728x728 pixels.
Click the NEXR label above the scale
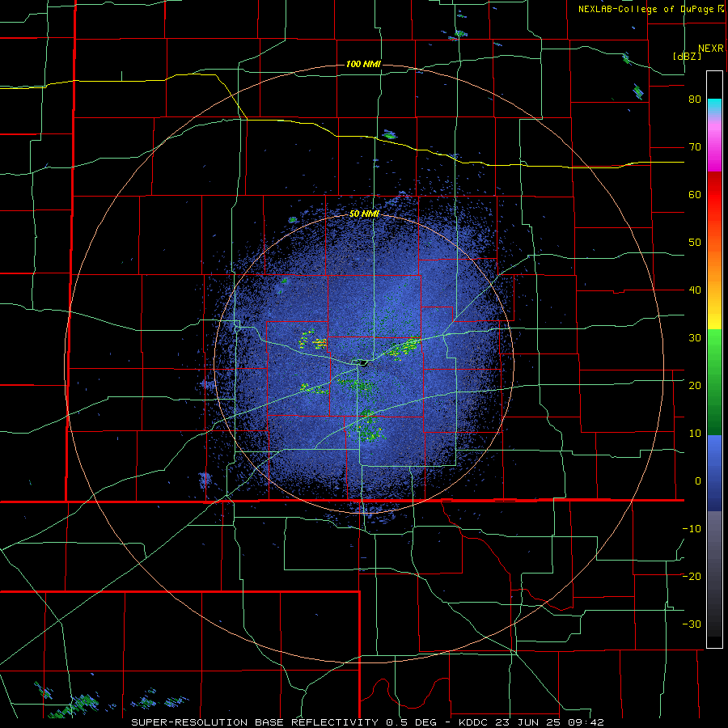(x=710, y=49)
